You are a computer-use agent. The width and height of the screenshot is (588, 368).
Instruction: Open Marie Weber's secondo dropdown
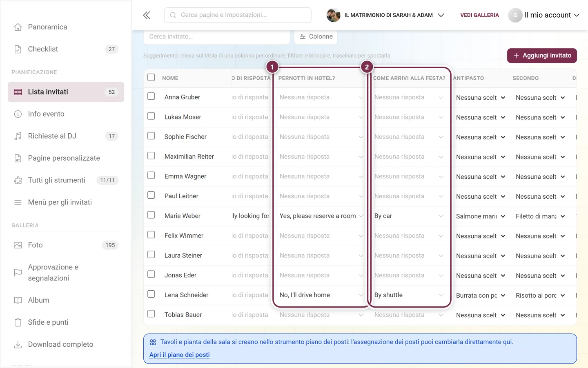tap(540, 216)
